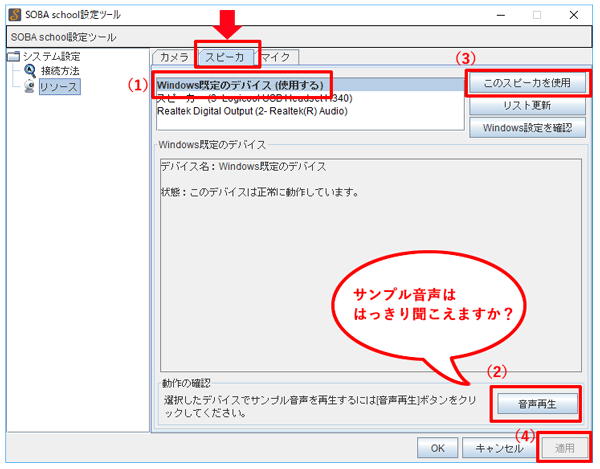Click デバイス名: Windows既定のデバイス text
This screenshot has width=600, height=469.
(x=243, y=166)
